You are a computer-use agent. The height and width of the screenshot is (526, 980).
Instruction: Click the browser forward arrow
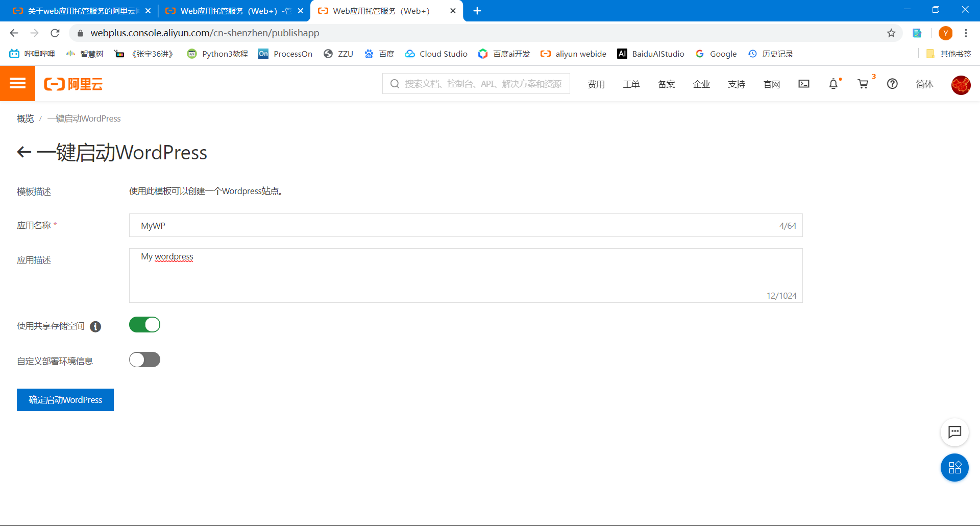click(x=34, y=33)
